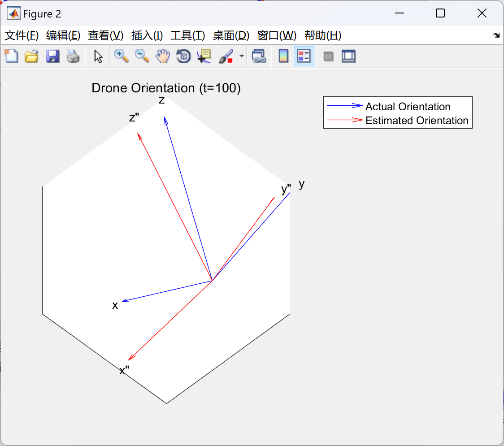Toggle the Insert Legend toolbar button
This screenshot has height=446, width=504.
pos(304,56)
